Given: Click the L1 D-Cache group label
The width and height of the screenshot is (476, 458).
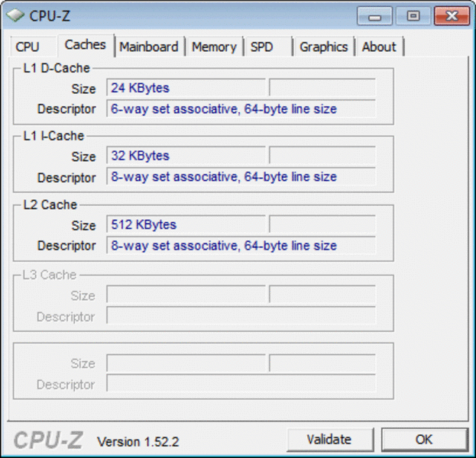Looking at the screenshot, I should point(57,68).
